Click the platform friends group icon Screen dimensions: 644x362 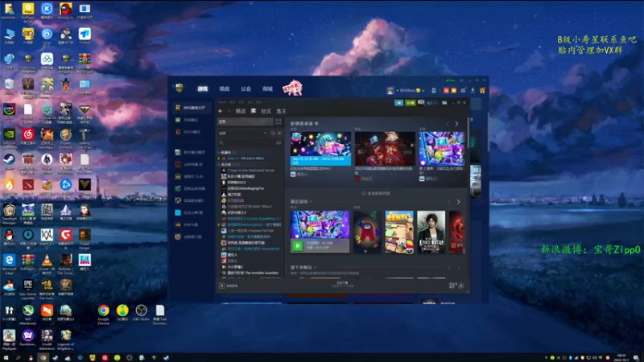[434, 90]
